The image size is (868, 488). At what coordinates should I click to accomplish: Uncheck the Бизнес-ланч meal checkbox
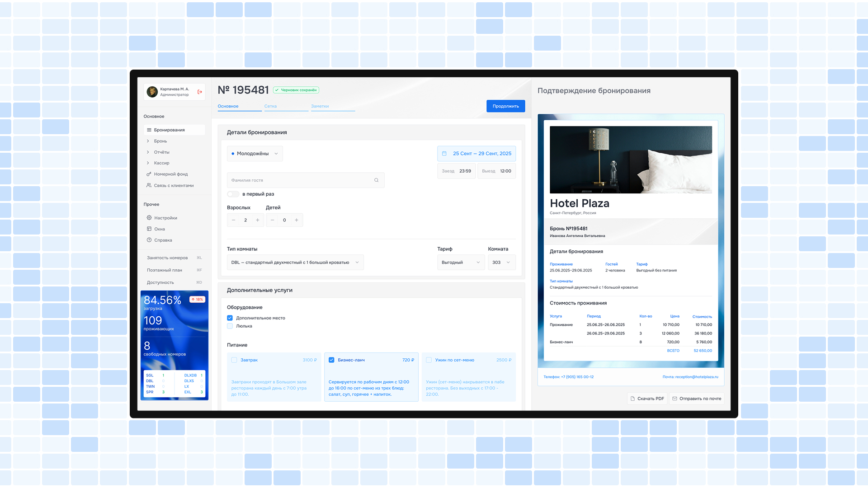coord(331,360)
